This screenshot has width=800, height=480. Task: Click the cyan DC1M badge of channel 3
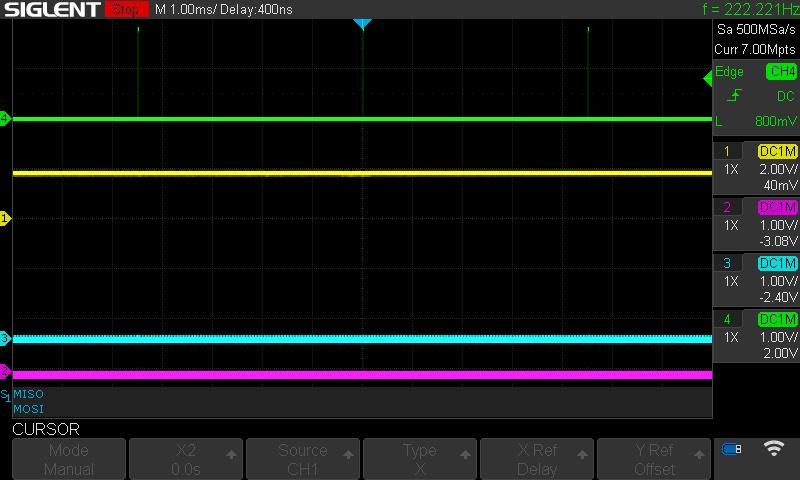coord(778,263)
